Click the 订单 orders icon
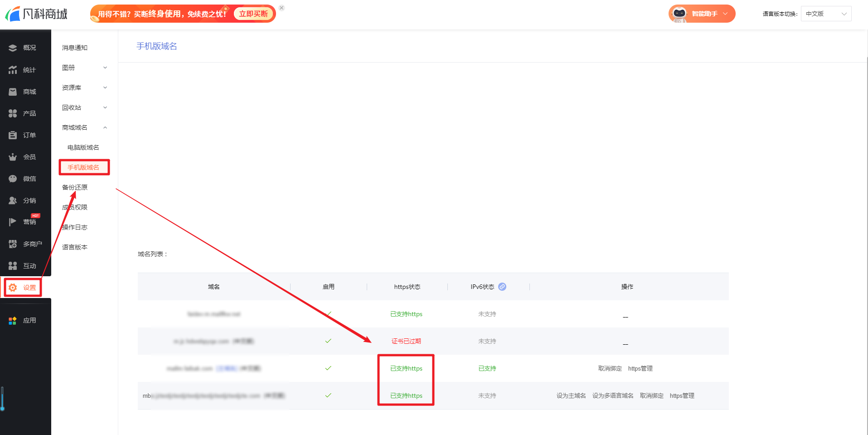The image size is (868, 435). point(13,135)
